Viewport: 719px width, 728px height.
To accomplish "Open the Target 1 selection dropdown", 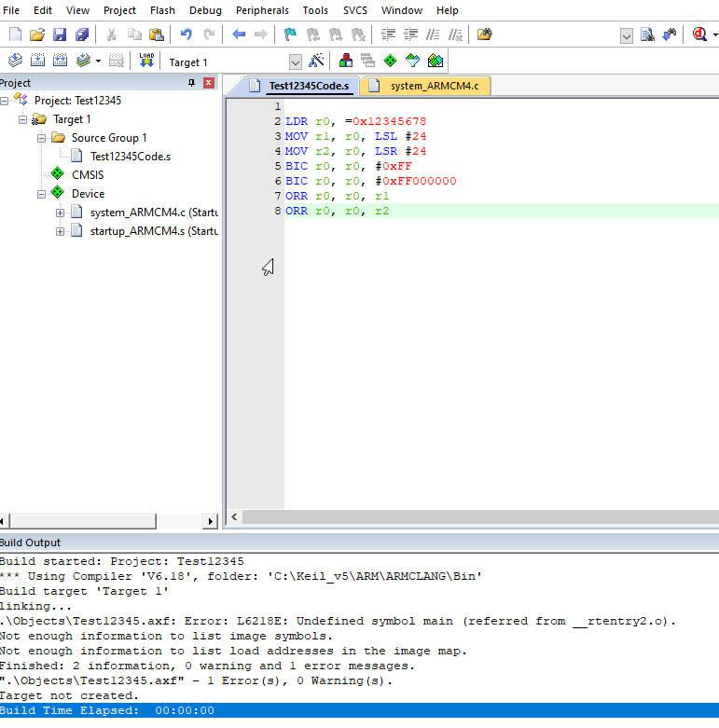I will pos(296,62).
